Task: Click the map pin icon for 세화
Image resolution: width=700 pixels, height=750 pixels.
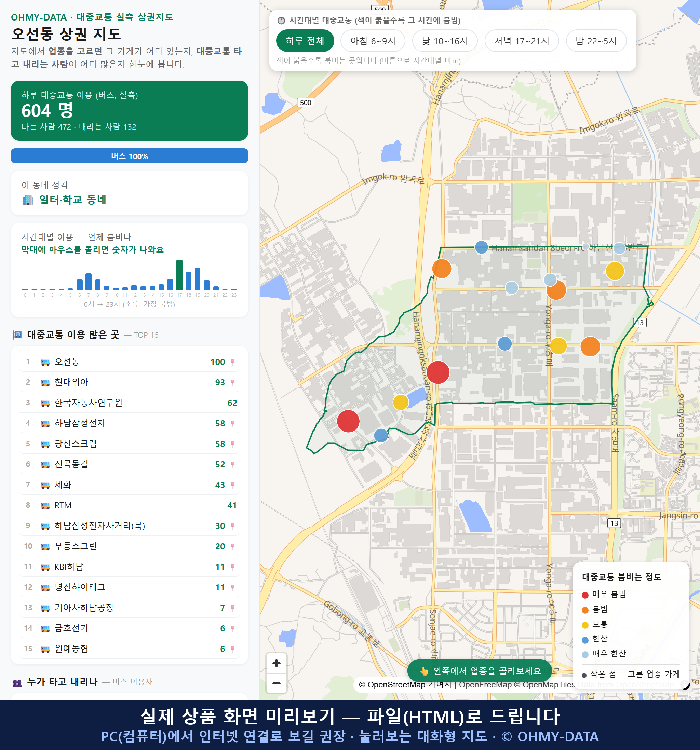Action: coord(232,485)
